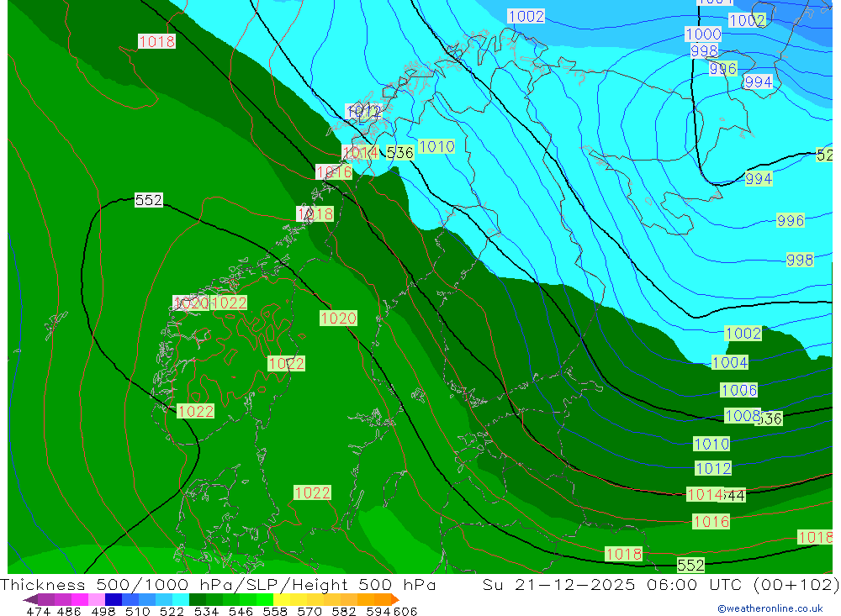Open the weatheronline.co.uk copyright link
This screenshot has height=616, width=841.
[770, 608]
